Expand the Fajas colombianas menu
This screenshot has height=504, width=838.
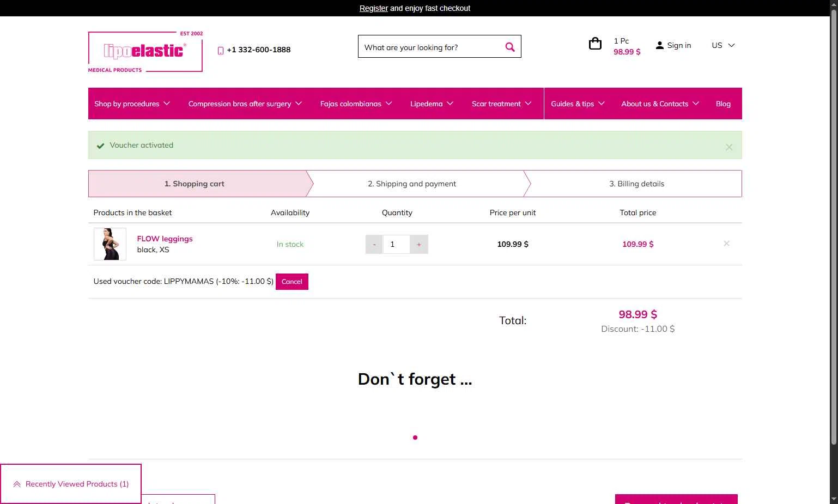coord(356,104)
